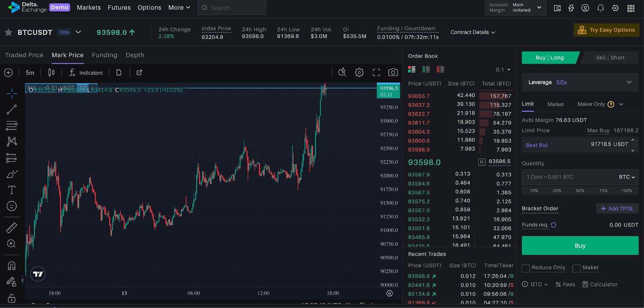The width and height of the screenshot is (644, 308).
Task: Expand the Leverage 50x dropdown
Action: click(x=580, y=82)
